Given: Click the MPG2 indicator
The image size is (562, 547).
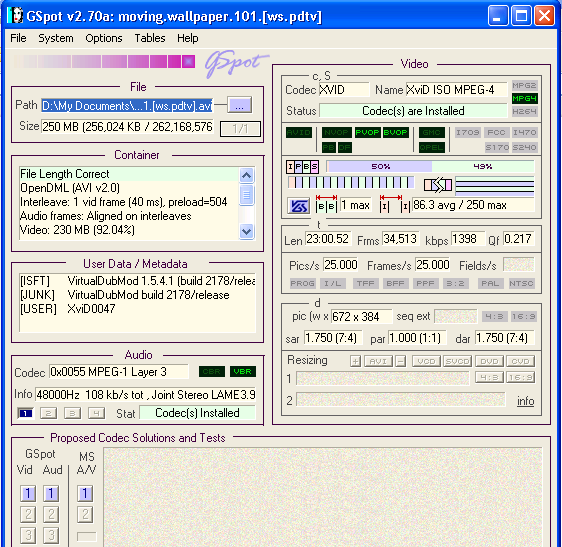Looking at the screenshot, I should (x=524, y=85).
